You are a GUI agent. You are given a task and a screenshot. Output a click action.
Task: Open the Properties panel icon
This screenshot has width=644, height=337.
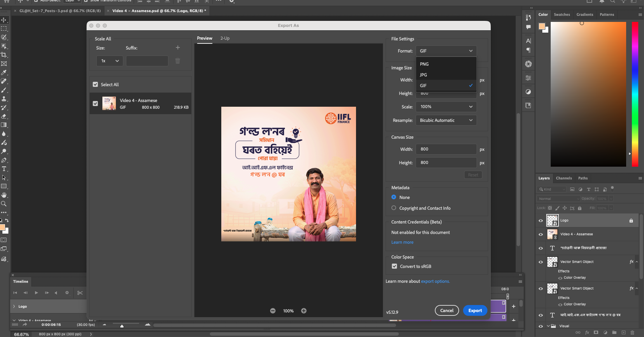click(x=528, y=78)
